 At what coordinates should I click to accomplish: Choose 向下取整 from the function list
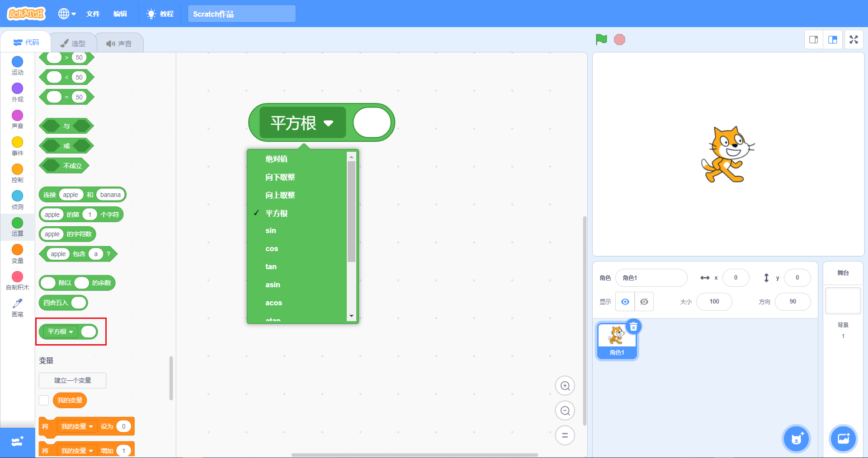[280, 177]
